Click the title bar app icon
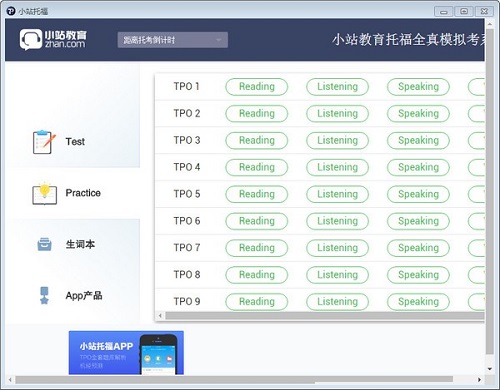500x390 pixels. click(x=11, y=11)
